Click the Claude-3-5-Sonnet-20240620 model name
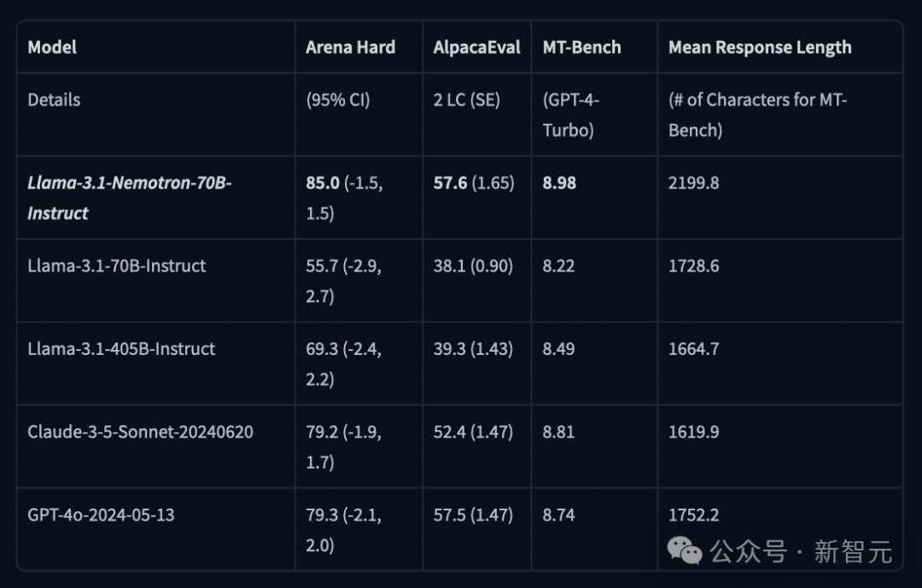The image size is (922, 588). pyautogui.click(x=140, y=431)
